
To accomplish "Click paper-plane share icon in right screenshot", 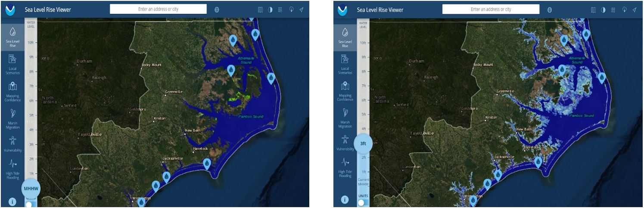I will [634, 9].
